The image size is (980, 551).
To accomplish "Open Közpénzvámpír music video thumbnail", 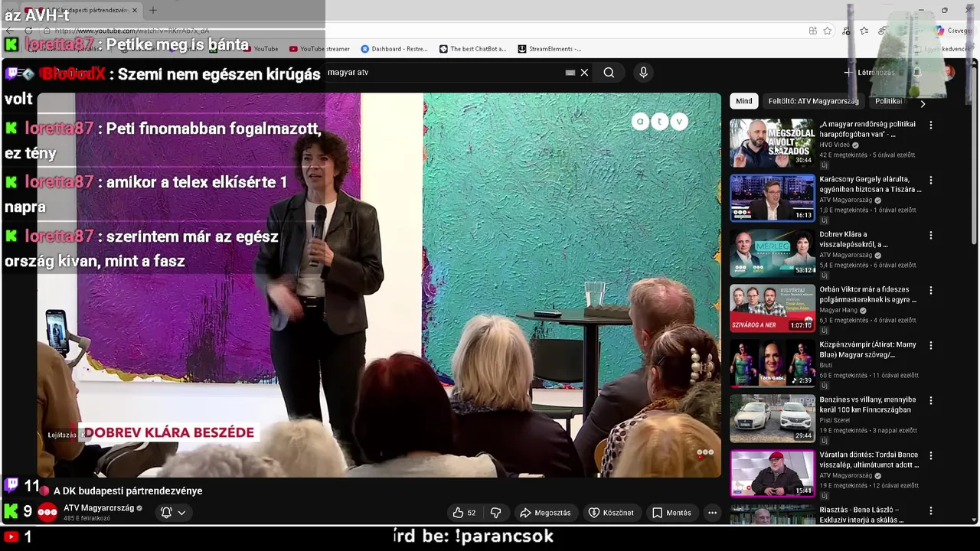I will 772,363.
